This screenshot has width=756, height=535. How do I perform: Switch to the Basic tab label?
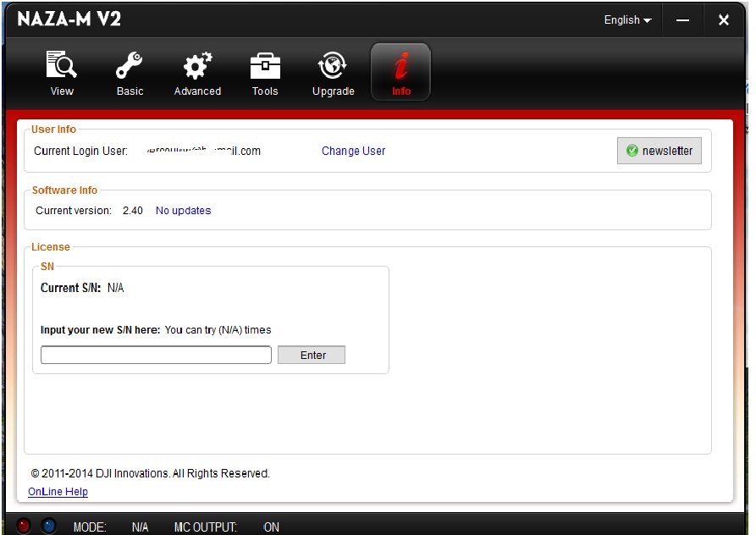coord(130,91)
